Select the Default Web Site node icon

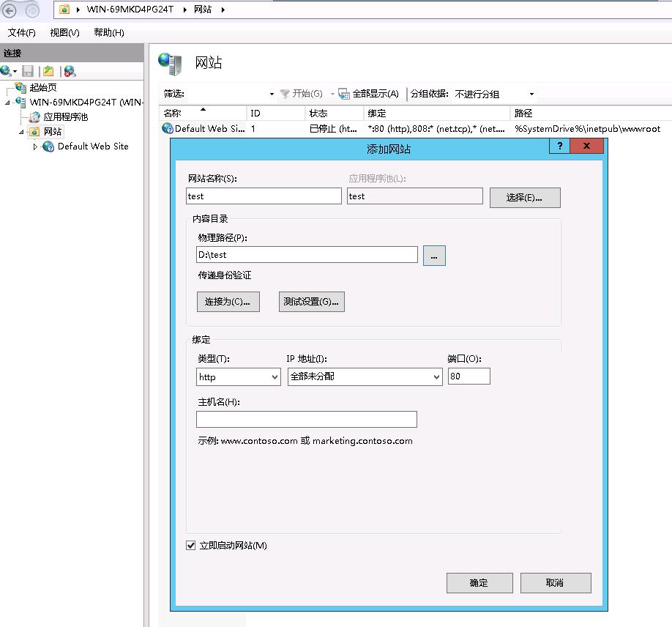pyautogui.click(x=48, y=146)
